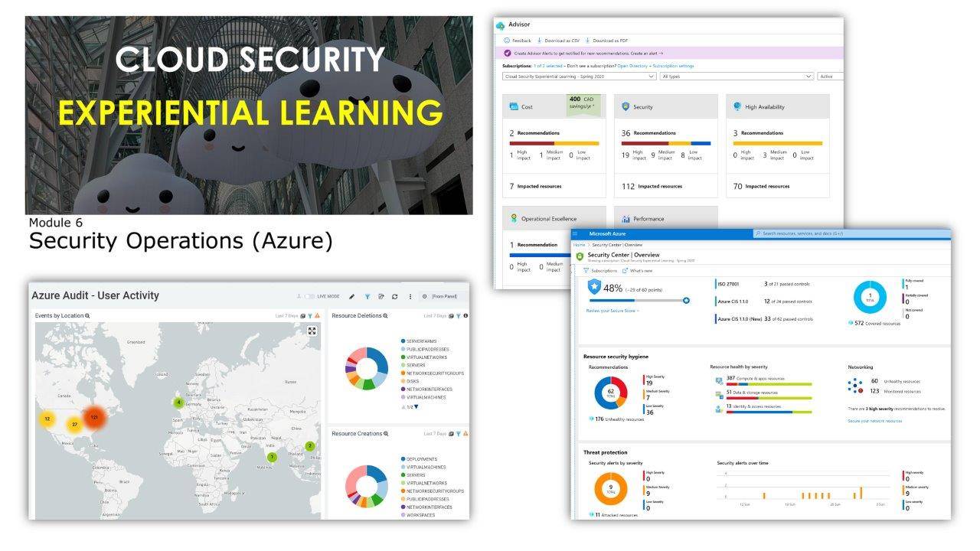Open the Active status dropdown in Advisor
The image size is (980, 551).
coord(830,77)
